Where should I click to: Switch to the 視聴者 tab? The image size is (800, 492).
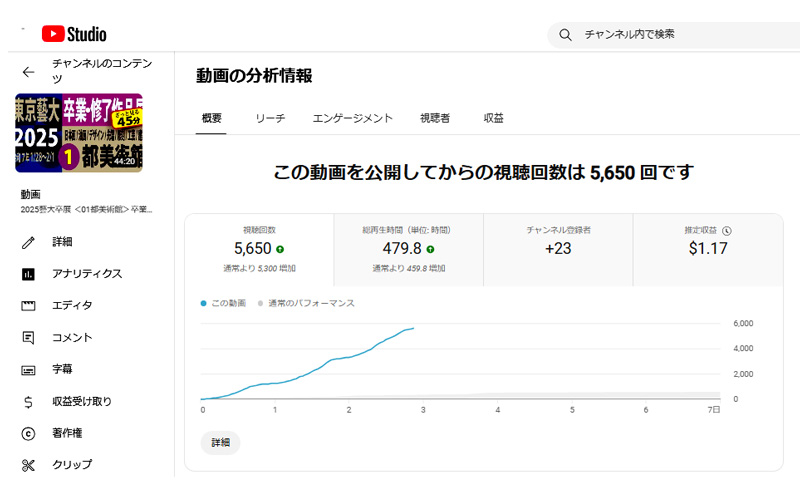pos(435,118)
